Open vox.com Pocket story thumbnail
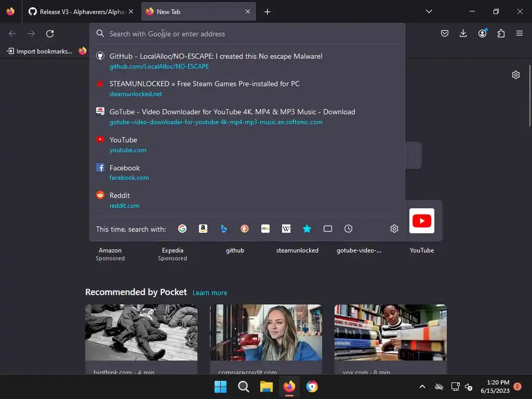 pyautogui.click(x=391, y=332)
